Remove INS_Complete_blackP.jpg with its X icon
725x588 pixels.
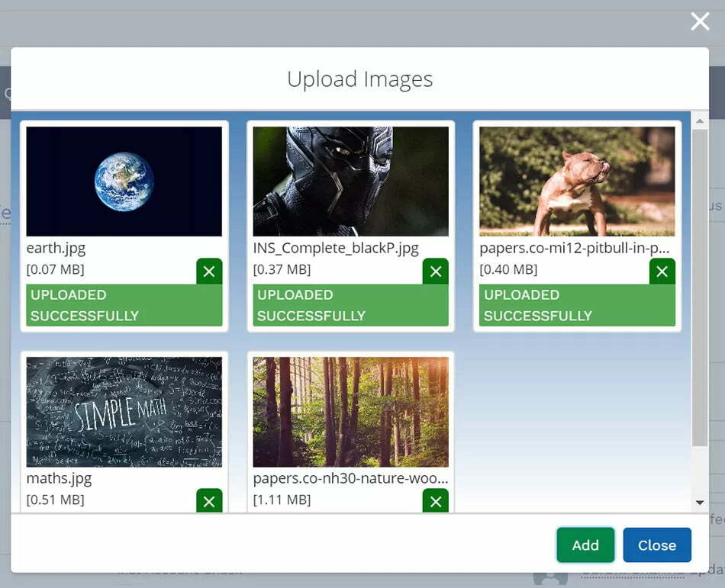436,272
